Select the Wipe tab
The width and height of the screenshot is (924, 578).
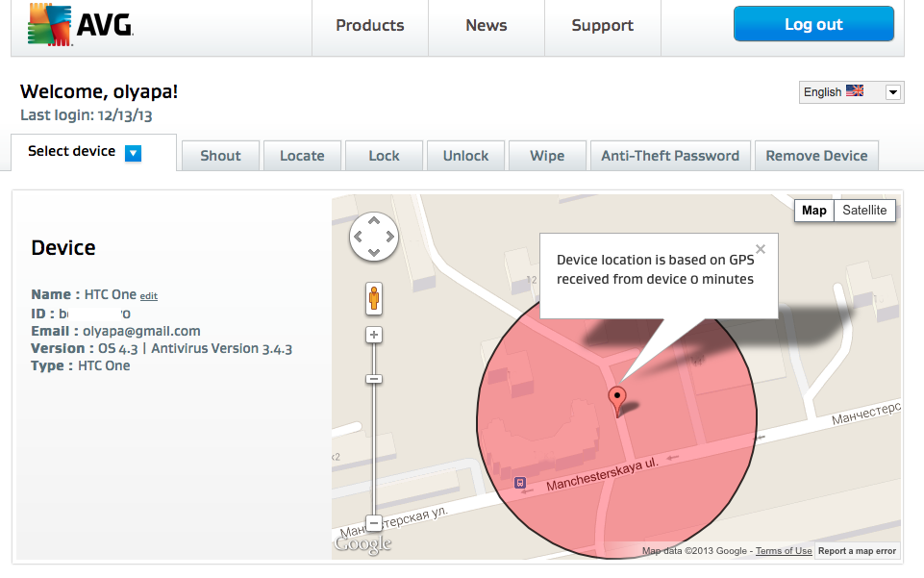pyautogui.click(x=547, y=156)
